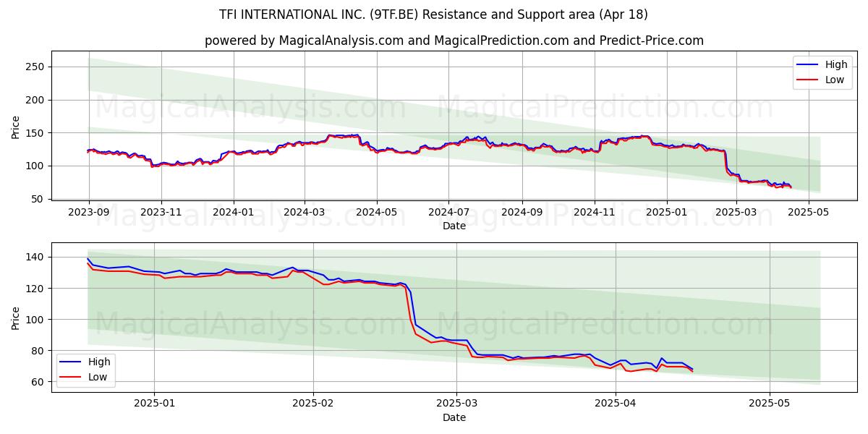Click the 2024-09 tick label on the top chart
Viewport: 868px width, 434px height.
(522, 213)
